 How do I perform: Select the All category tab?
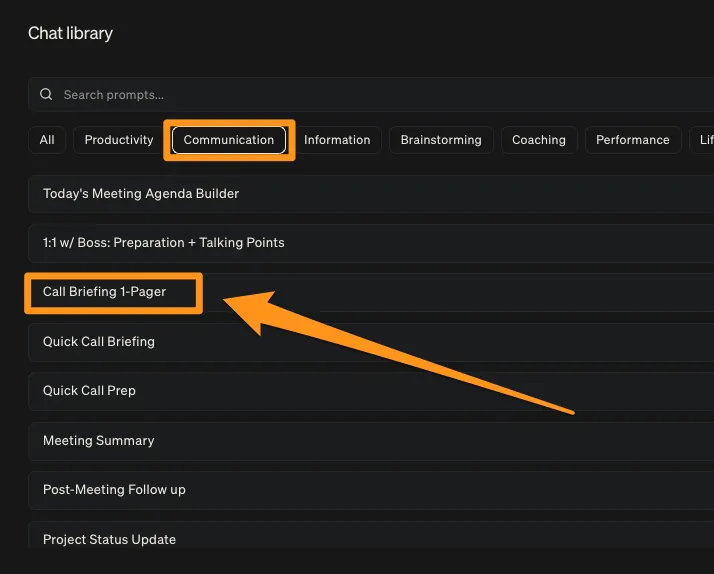point(47,140)
